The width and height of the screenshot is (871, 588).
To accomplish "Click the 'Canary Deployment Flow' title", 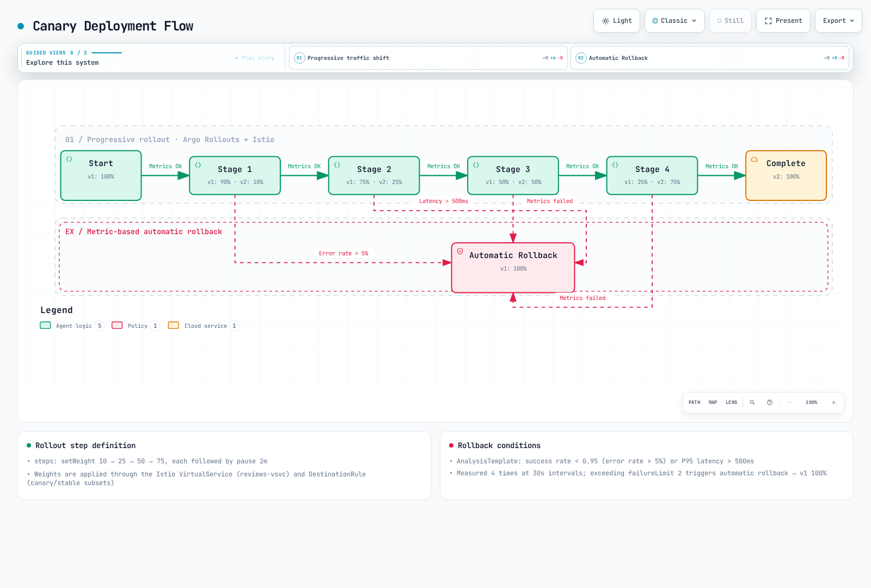I will tap(113, 26).
